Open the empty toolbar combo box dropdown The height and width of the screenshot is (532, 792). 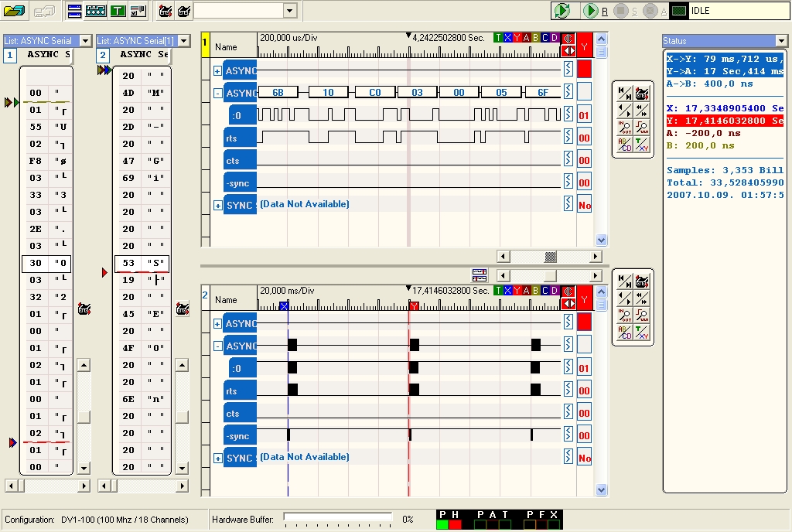[290, 11]
